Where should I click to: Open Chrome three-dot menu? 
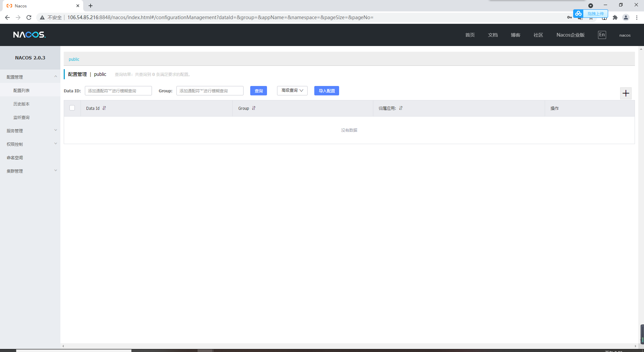click(x=637, y=17)
